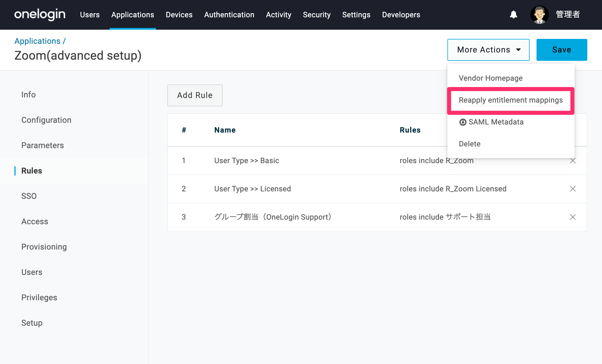Delete rule User Type >> Basic
The image size is (602, 364).
573,161
